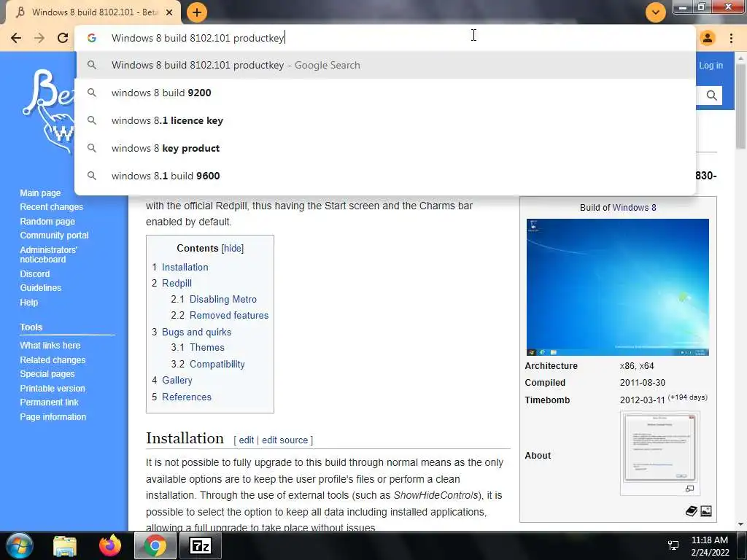
Task: Click the book icon at infobox bottom
Action: 692,511
